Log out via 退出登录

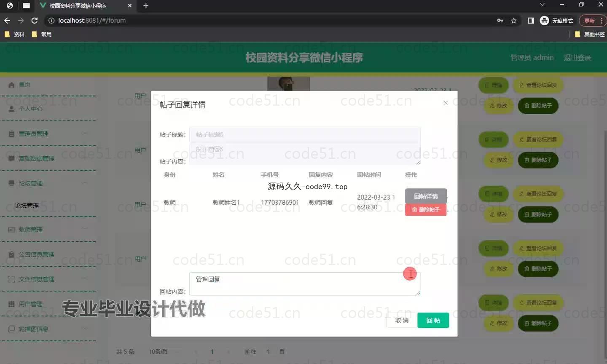click(577, 57)
